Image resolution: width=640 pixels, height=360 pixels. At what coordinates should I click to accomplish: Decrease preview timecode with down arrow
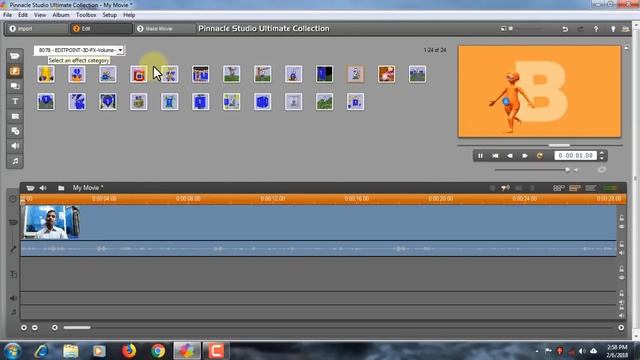[602, 158]
